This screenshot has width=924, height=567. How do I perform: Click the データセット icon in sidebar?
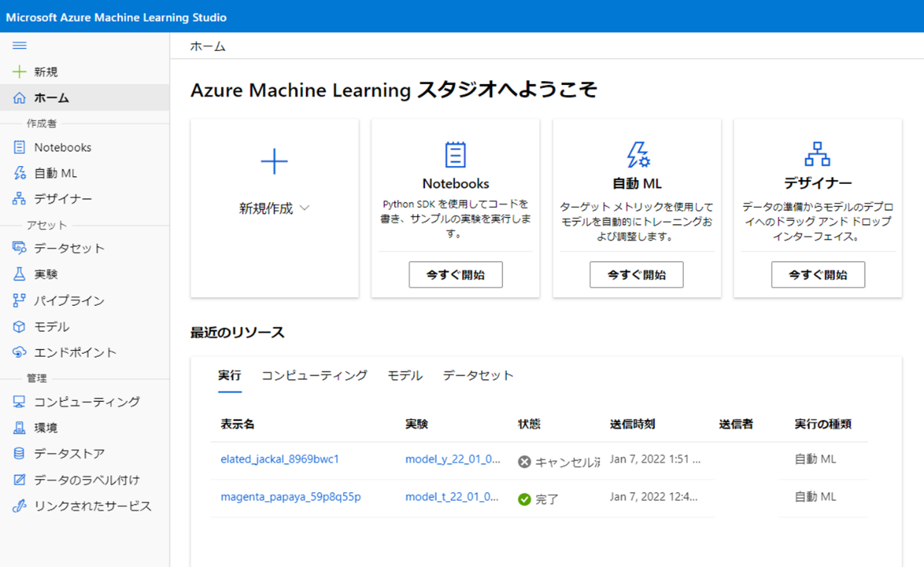click(x=19, y=248)
